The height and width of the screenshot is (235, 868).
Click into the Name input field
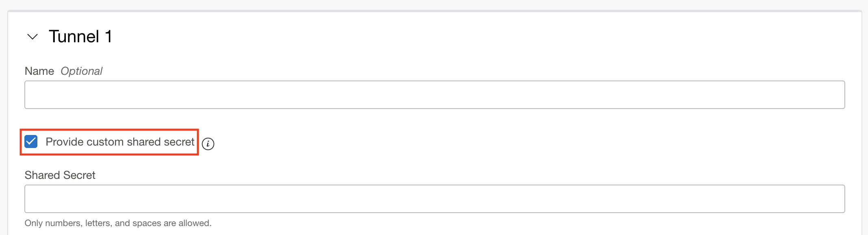click(434, 95)
